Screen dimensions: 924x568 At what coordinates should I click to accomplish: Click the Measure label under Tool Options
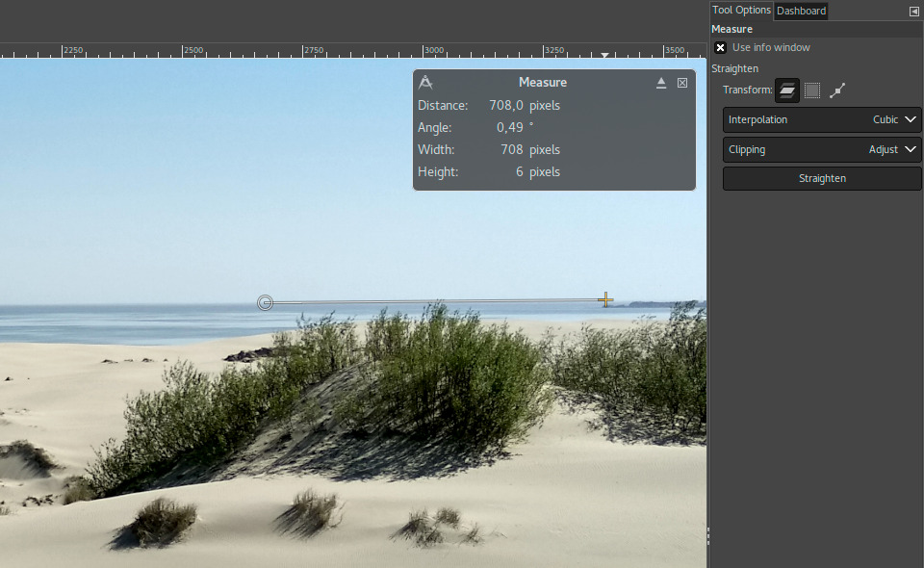731,29
